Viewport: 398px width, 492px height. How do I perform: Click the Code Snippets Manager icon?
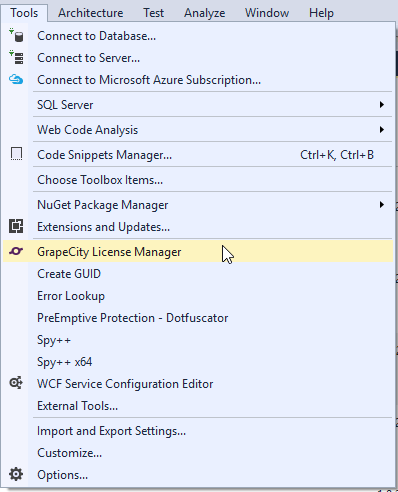tap(16, 154)
